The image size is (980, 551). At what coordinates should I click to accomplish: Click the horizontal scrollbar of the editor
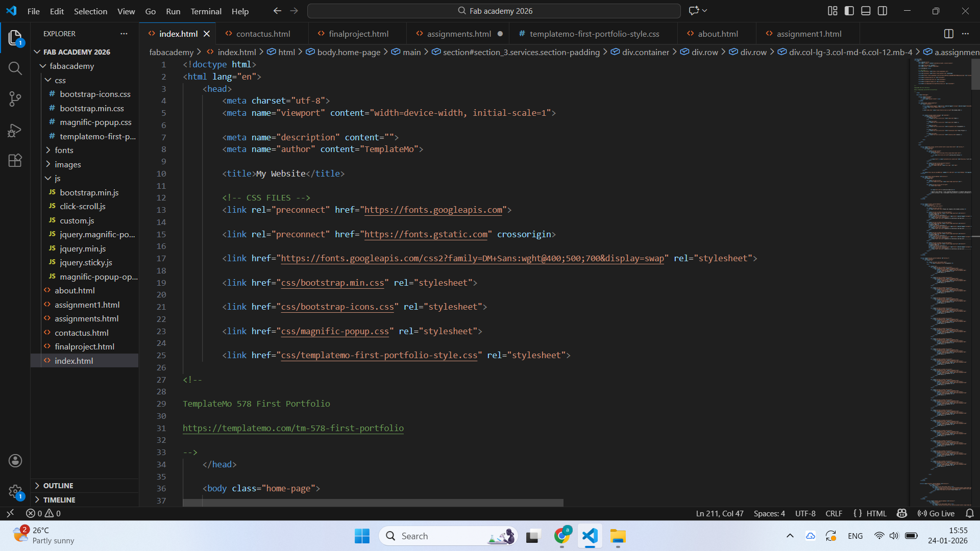coord(373,503)
